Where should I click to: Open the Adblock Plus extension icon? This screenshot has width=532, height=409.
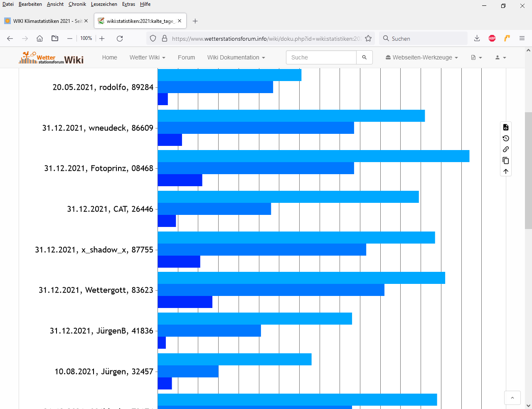pos(492,39)
